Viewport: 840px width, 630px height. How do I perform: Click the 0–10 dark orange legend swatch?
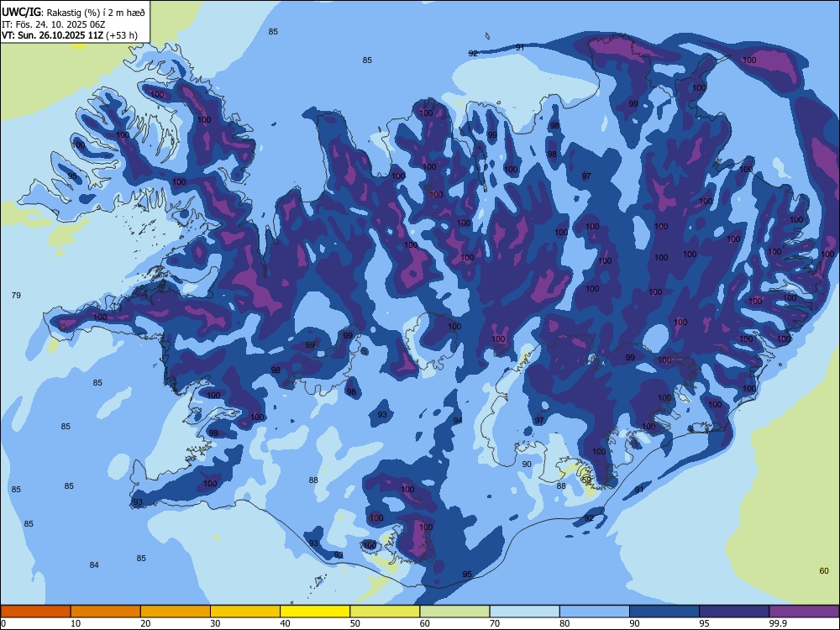coord(35,612)
